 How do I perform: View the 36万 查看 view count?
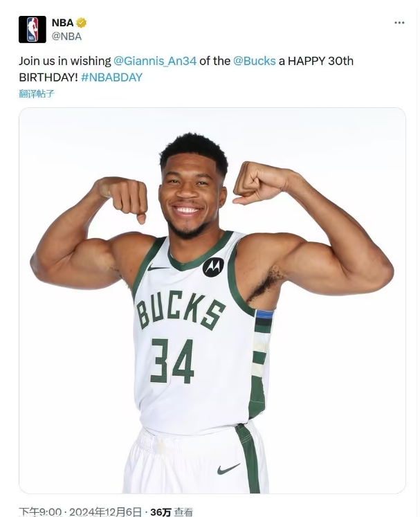(x=172, y=512)
